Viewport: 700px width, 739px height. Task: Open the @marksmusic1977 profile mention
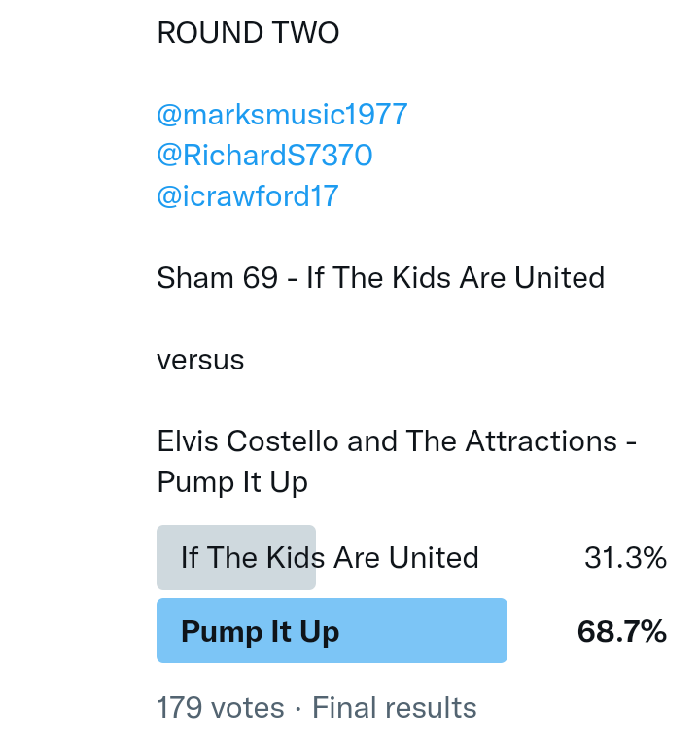(x=282, y=115)
